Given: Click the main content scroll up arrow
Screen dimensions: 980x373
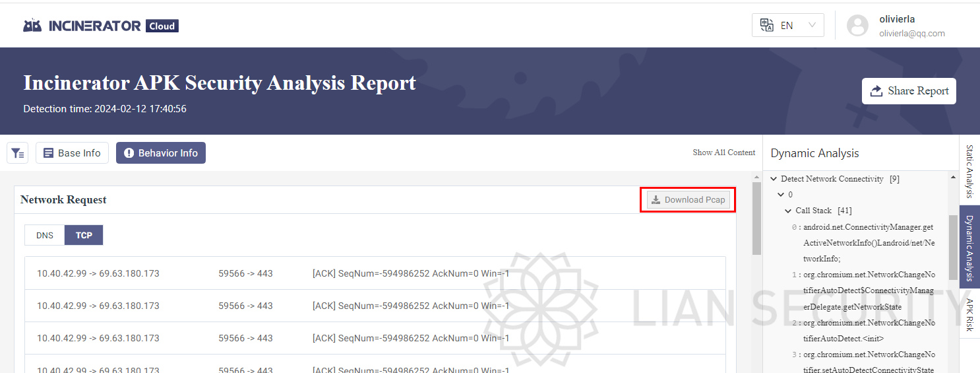Looking at the screenshot, I should (x=757, y=177).
